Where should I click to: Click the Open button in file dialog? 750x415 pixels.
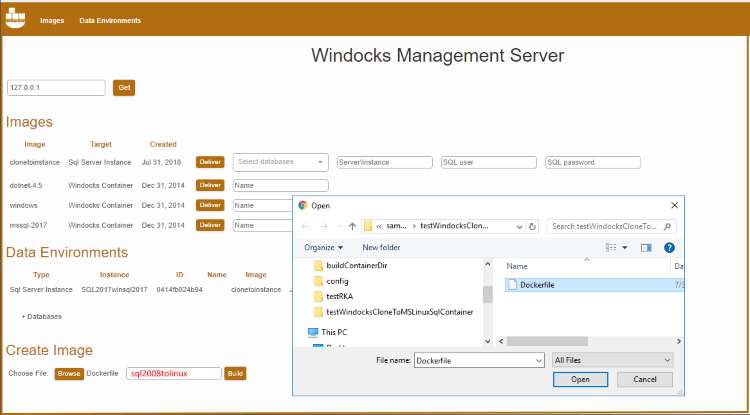[580, 380]
